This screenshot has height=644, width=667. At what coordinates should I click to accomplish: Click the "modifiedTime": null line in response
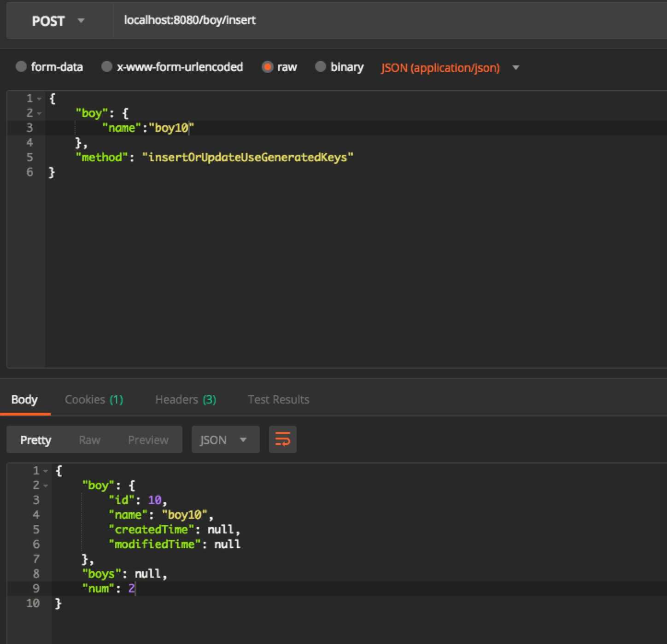click(x=175, y=544)
